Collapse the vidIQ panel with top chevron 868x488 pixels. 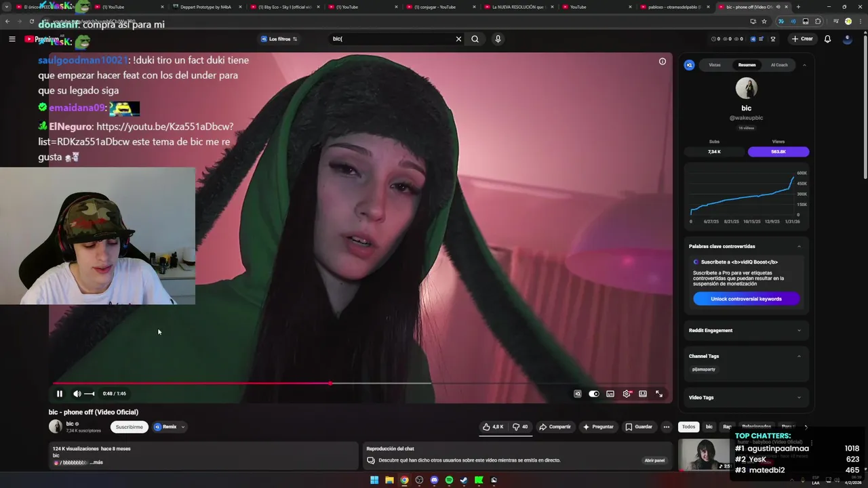(804, 65)
